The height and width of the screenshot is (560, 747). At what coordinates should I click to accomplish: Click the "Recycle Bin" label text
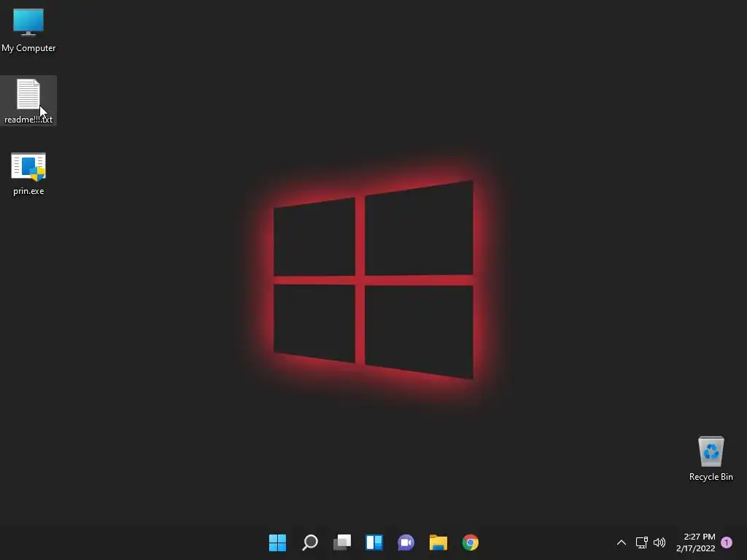coord(711,477)
